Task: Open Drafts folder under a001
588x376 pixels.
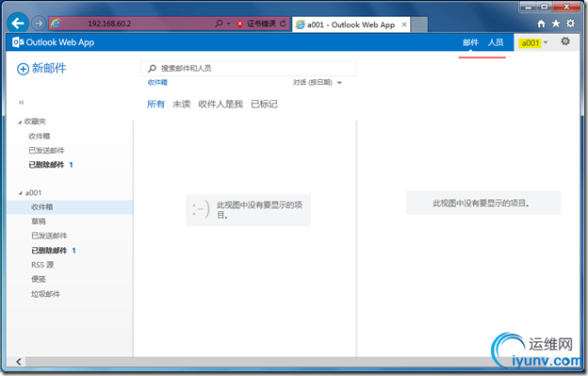Action: click(39, 221)
